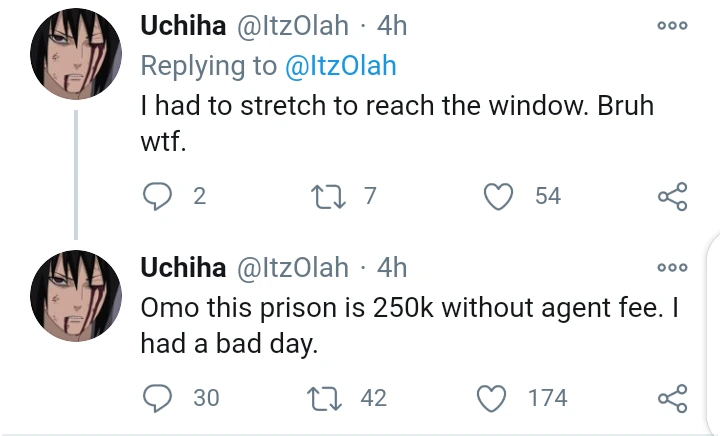Reply to the "stretch to reach the window" tweet
This screenshot has width=720, height=436.
tap(157, 196)
